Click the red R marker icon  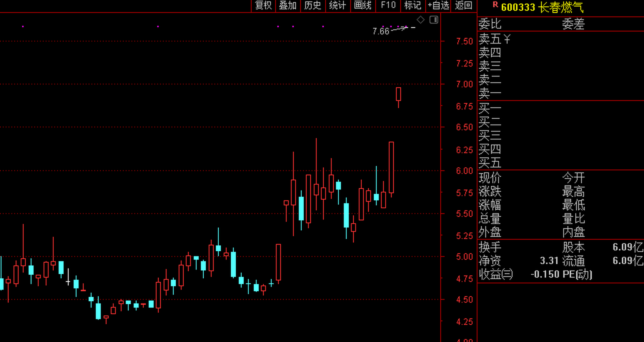(495, 5)
